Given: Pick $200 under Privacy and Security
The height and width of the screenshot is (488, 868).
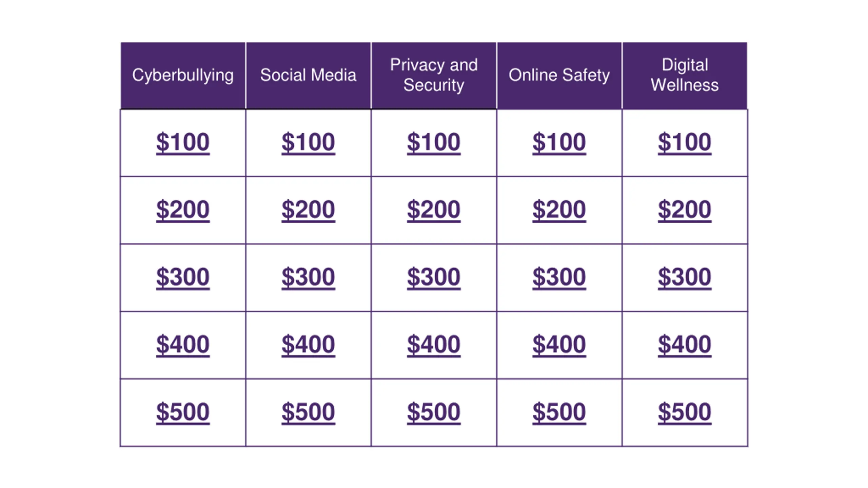Looking at the screenshot, I should pyautogui.click(x=434, y=209).
